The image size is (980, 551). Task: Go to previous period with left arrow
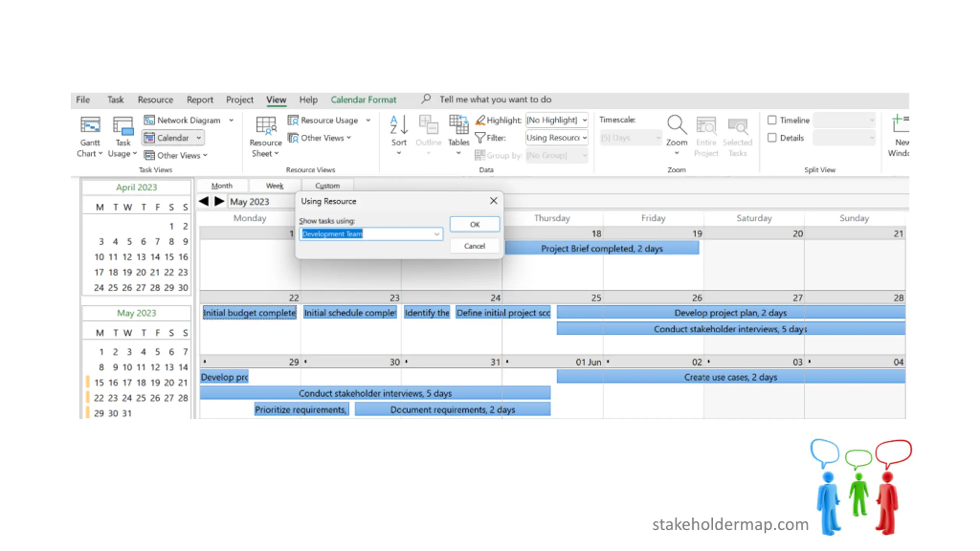click(204, 201)
